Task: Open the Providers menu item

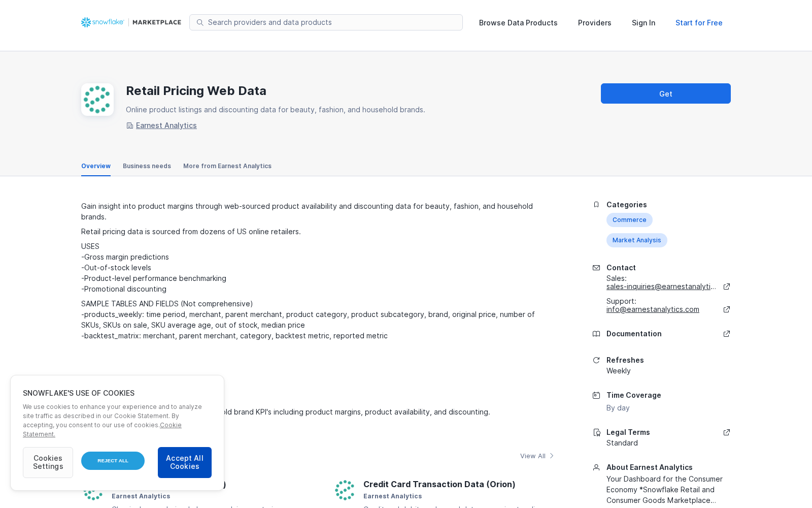Action: tap(595, 23)
